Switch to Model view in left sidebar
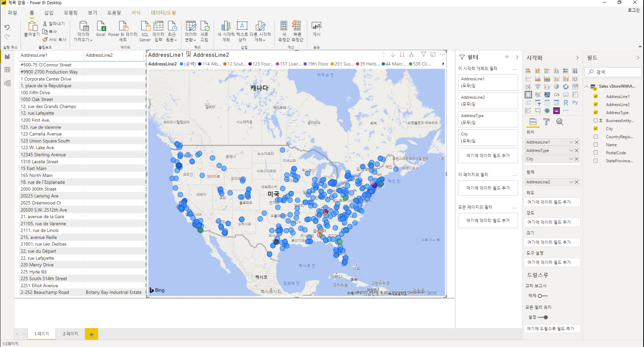 click(7, 83)
